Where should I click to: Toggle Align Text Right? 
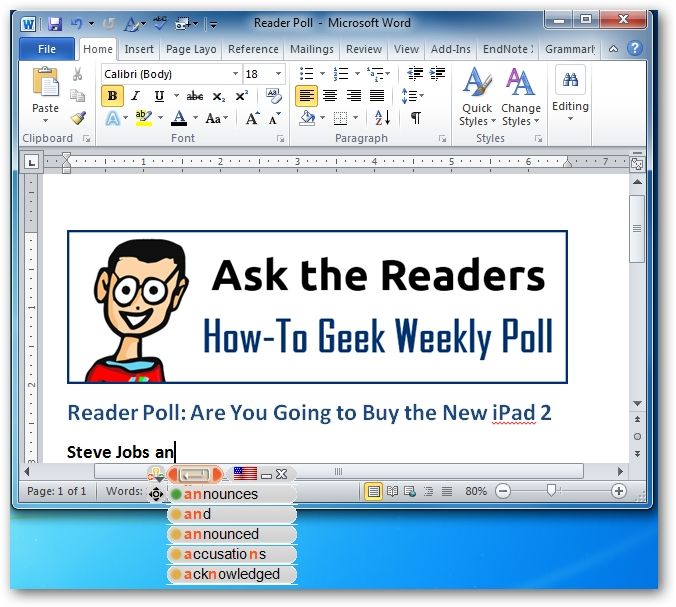pos(354,96)
